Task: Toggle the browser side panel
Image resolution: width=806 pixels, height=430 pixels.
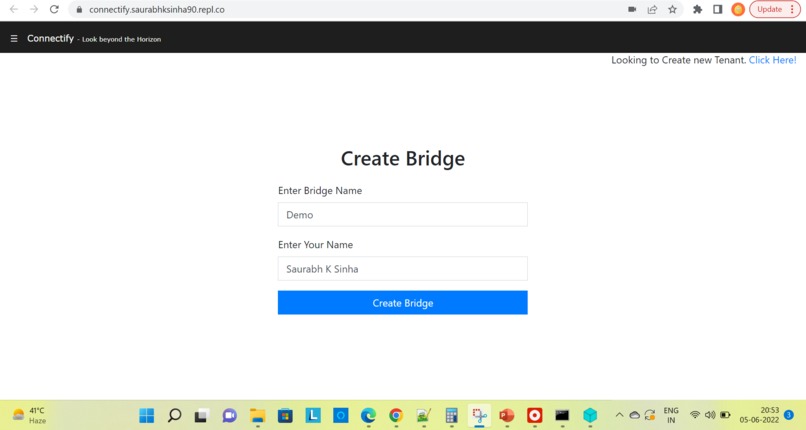Action: (x=718, y=9)
